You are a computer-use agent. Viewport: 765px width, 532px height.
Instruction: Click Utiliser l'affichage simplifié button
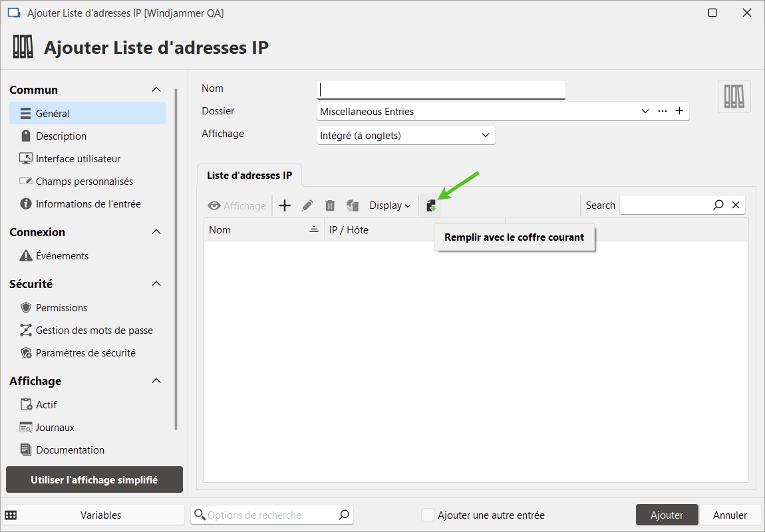click(x=94, y=479)
